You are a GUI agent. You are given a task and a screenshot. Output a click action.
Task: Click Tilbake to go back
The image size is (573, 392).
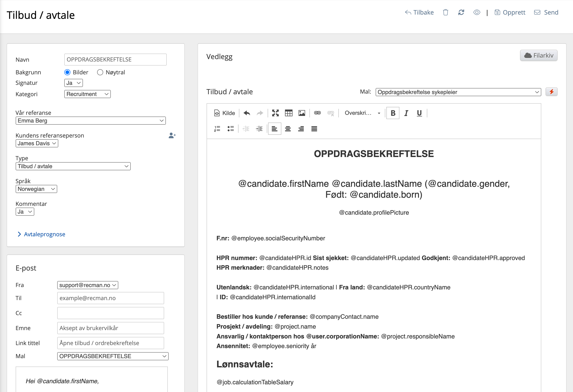coord(419,12)
